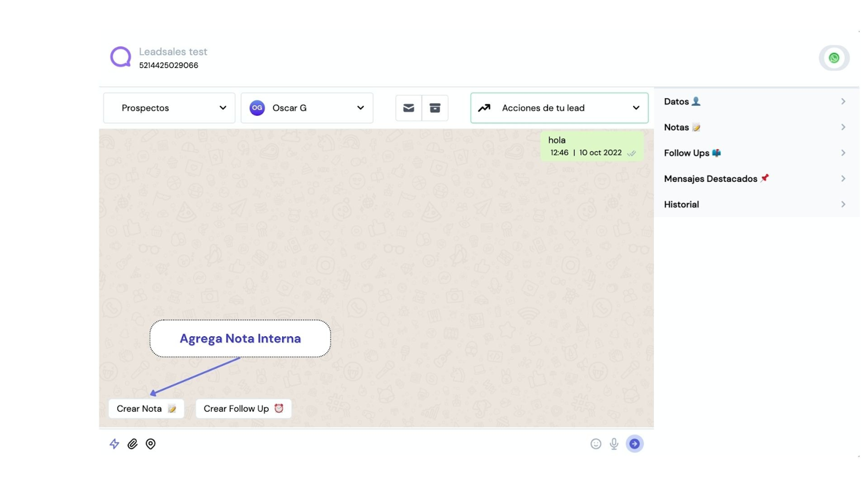The width and height of the screenshot is (868, 488).
Task: Expand the Datos section
Action: [757, 101]
